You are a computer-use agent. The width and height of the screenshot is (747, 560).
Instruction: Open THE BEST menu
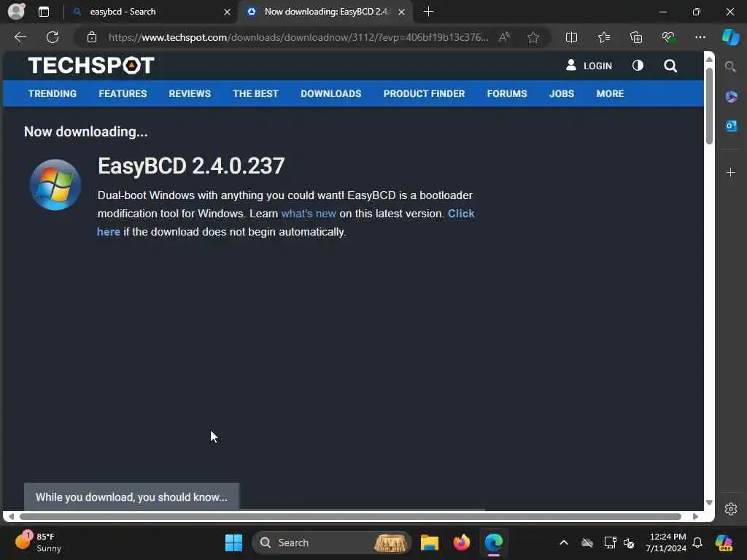click(255, 94)
